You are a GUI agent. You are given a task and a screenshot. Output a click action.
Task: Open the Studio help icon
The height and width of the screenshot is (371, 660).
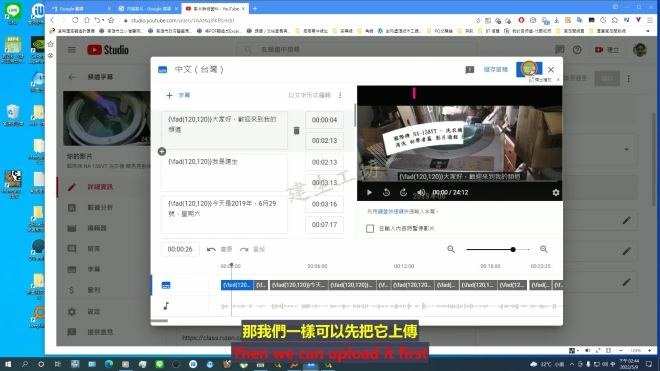(577, 50)
